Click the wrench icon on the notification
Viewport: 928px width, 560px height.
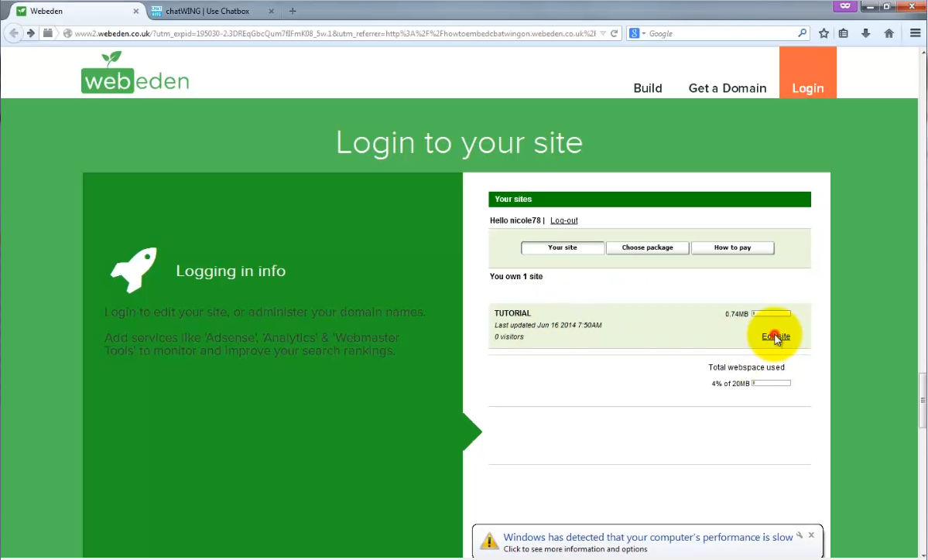(x=800, y=535)
